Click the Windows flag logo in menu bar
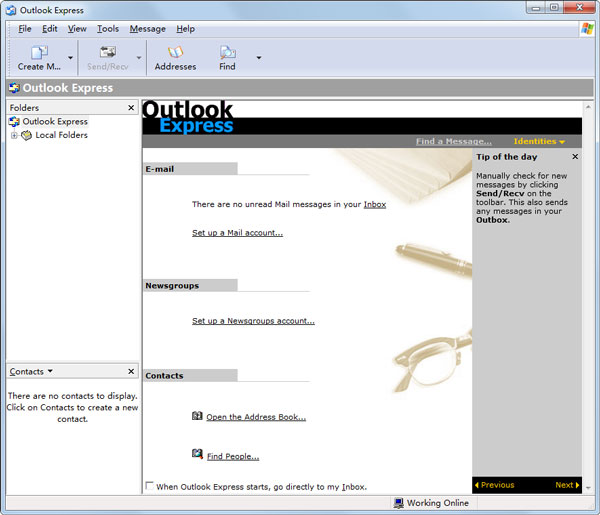 coord(587,29)
